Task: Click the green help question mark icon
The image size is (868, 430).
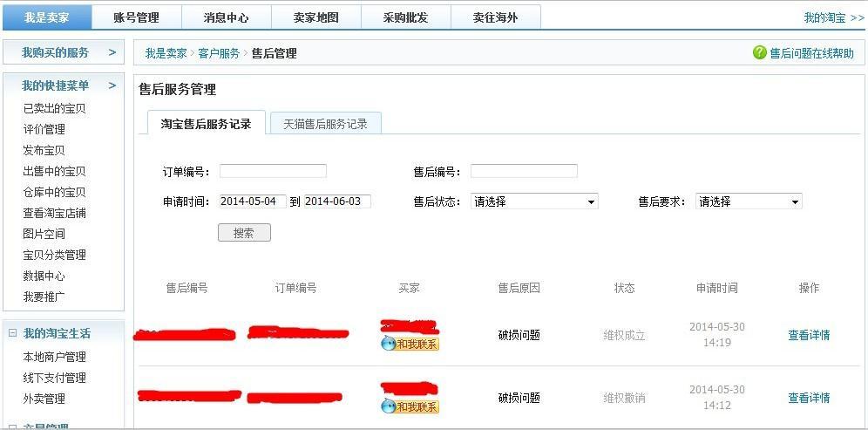Action: (x=760, y=52)
